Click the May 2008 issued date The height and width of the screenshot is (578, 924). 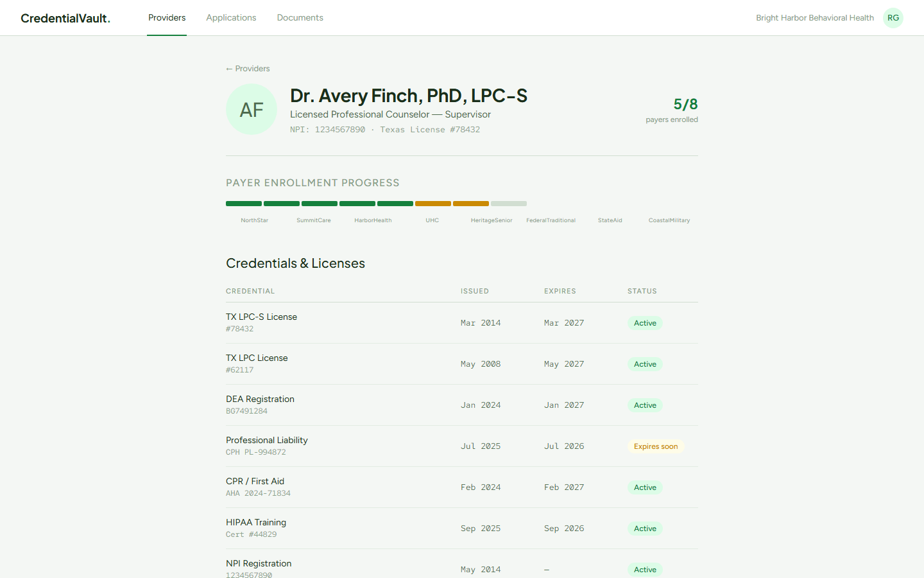click(x=481, y=364)
